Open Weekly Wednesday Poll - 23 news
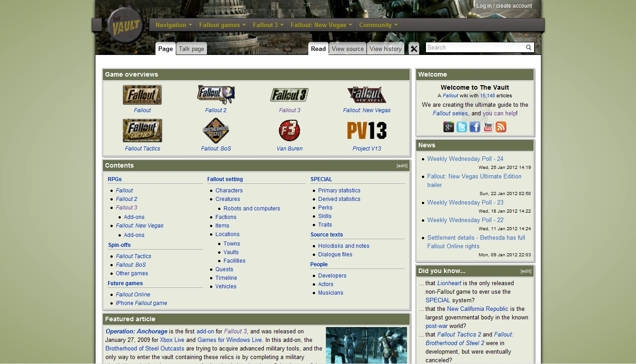The height and width of the screenshot is (364, 636). click(x=465, y=202)
